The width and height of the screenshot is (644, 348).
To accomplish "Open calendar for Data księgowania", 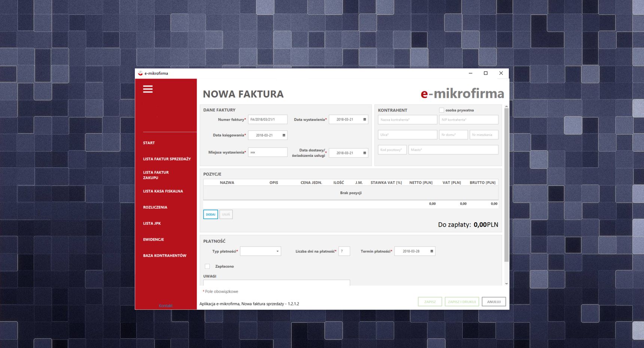I will [x=284, y=135].
